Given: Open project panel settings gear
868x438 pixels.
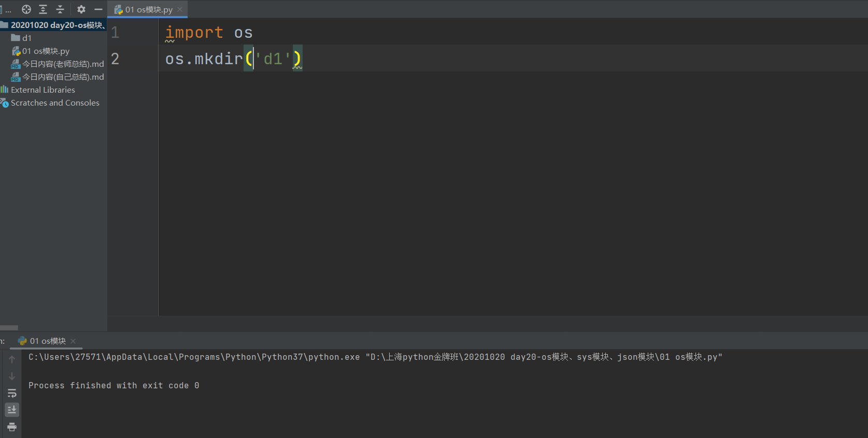Looking at the screenshot, I should 81,9.
